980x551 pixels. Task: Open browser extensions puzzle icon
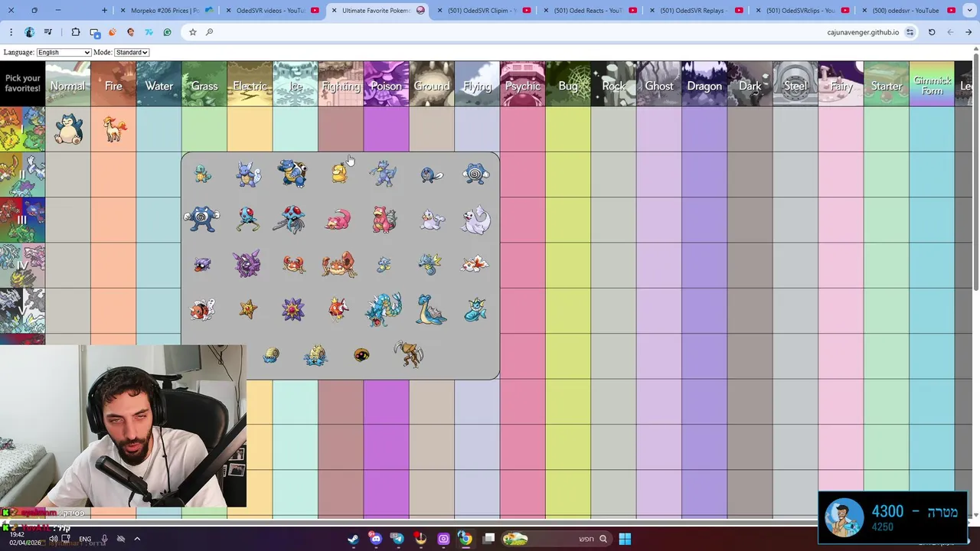76,32
